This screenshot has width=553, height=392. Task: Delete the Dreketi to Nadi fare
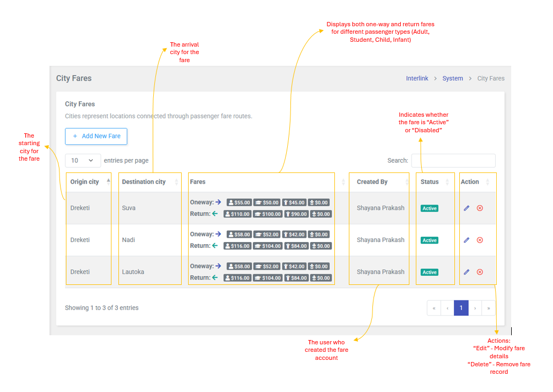tap(480, 240)
